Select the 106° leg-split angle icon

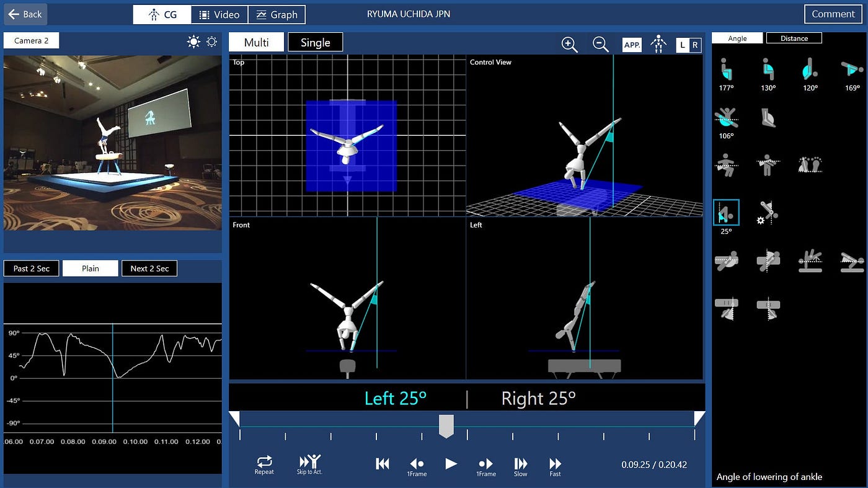(x=726, y=118)
